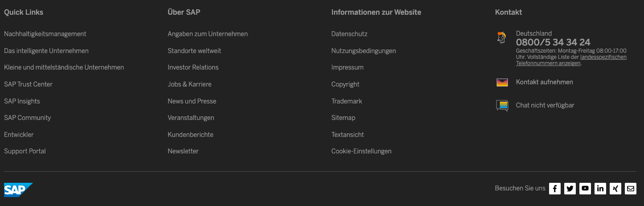The width and height of the screenshot is (644, 206).
Task: Select the Investor Relations link
Action: click(193, 67)
